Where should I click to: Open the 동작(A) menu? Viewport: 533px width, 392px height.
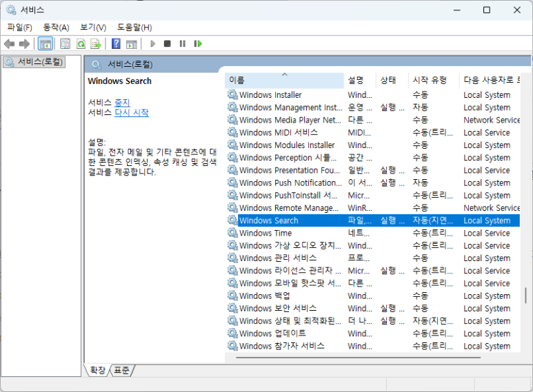(56, 27)
